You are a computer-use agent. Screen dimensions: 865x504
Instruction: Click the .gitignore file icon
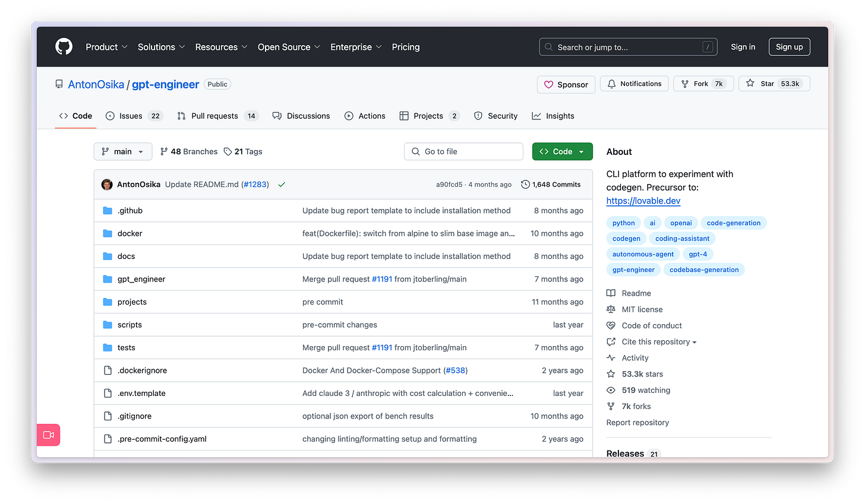coord(108,416)
